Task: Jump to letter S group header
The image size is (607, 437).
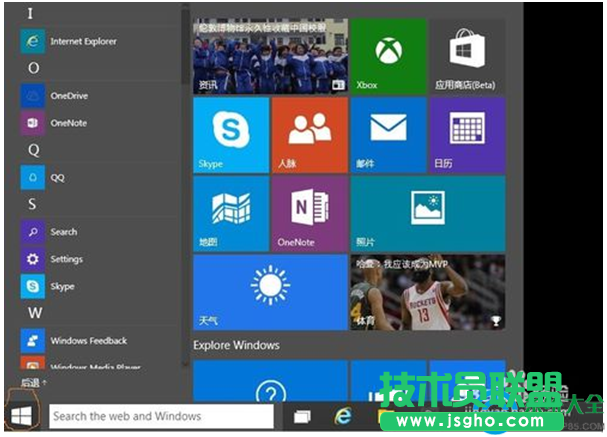Action: (x=32, y=204)
